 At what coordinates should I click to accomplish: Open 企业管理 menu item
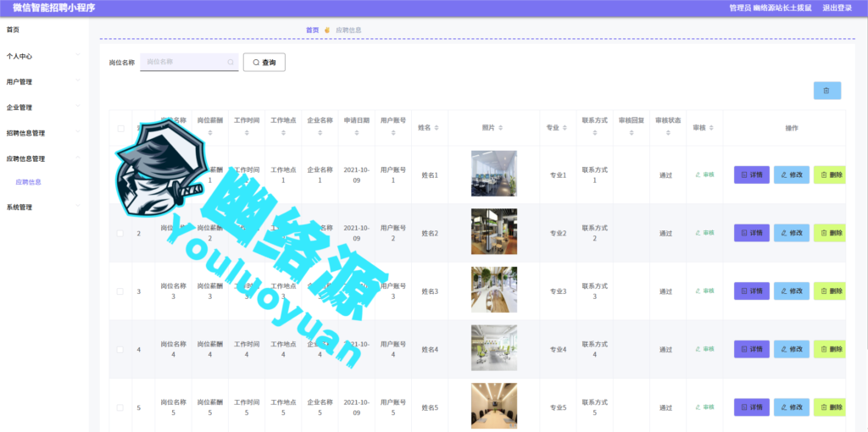19,108
